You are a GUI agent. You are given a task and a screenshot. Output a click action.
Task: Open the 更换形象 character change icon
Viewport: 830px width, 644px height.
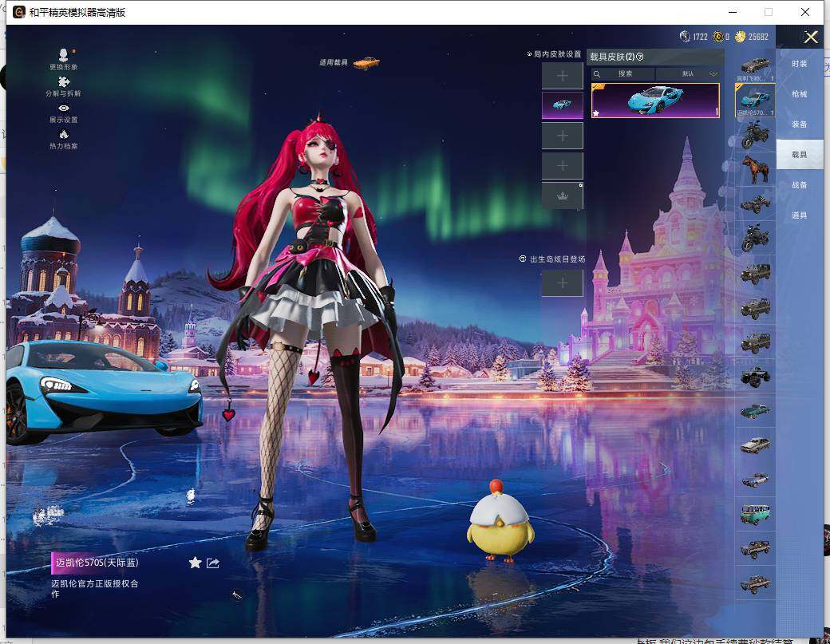(x=64, y=55)
